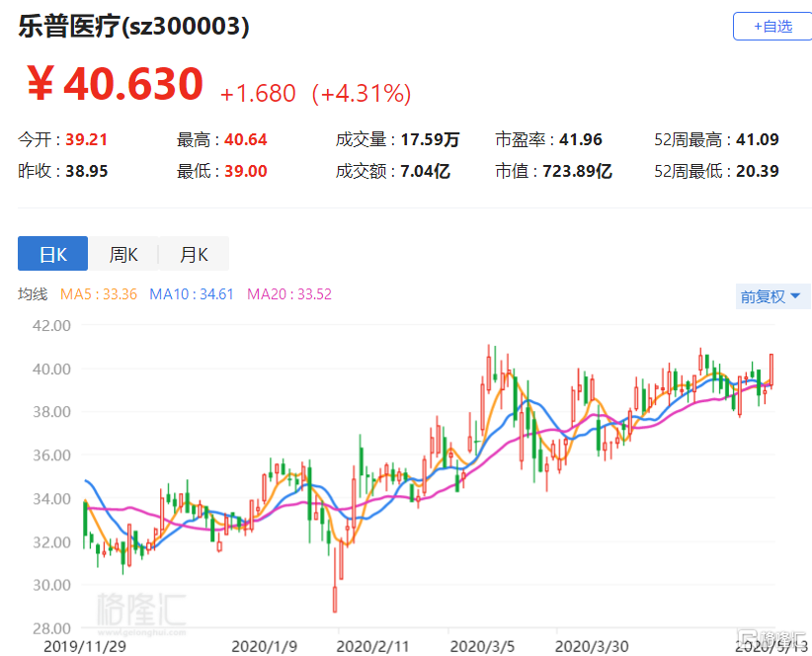Click the 2020/1/9 date axis label
The image size is (812, 656).
coord(264,647)
